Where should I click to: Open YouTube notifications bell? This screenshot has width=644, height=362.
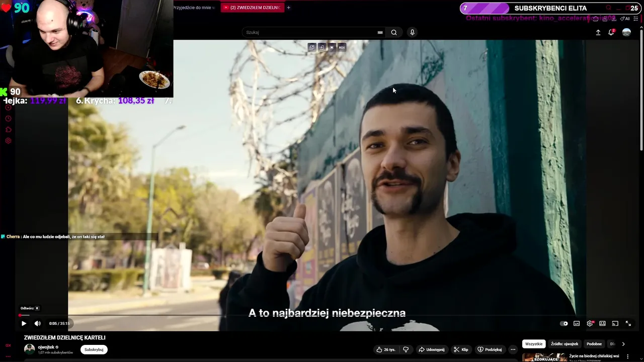[x=611, y=32]
